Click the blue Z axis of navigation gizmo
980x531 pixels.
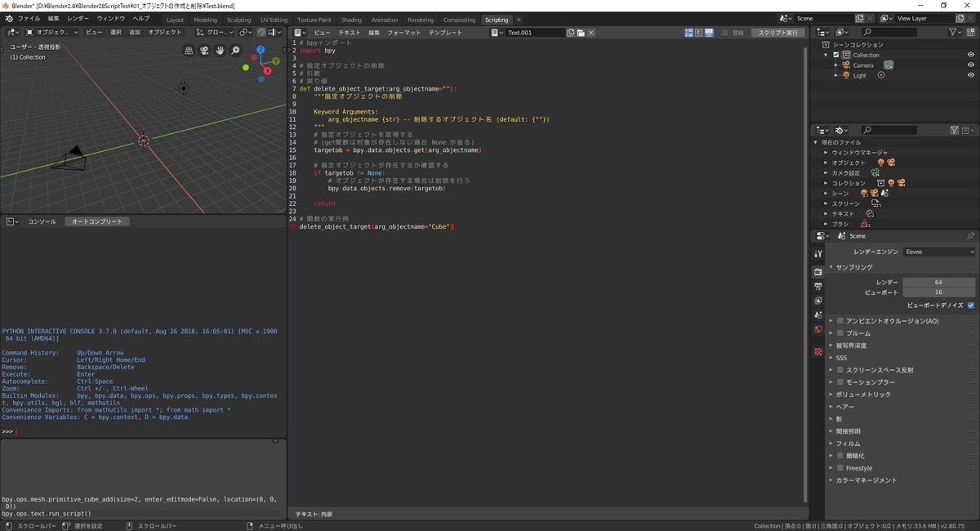(x=261, y=50)
